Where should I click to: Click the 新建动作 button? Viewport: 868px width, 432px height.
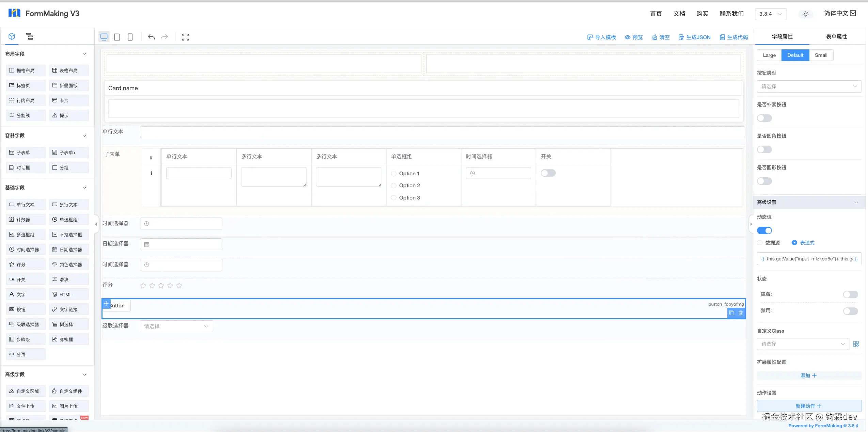(809, 406)
